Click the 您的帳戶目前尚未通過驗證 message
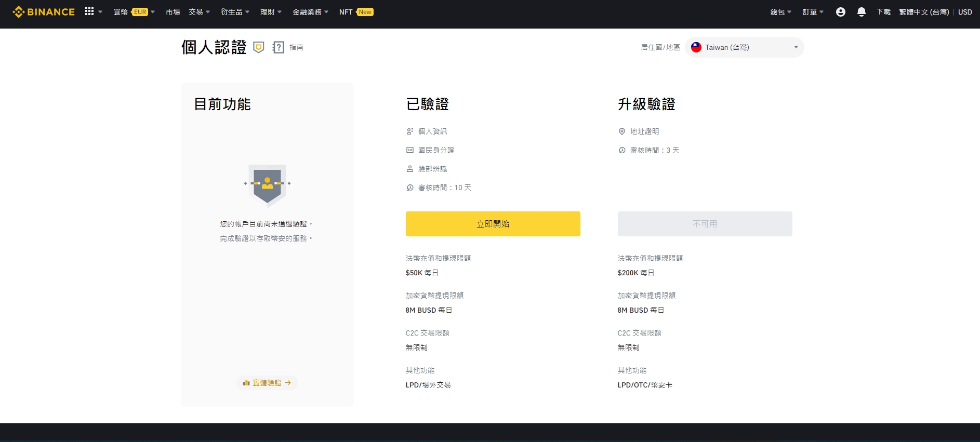 click(x=266, y=224)
